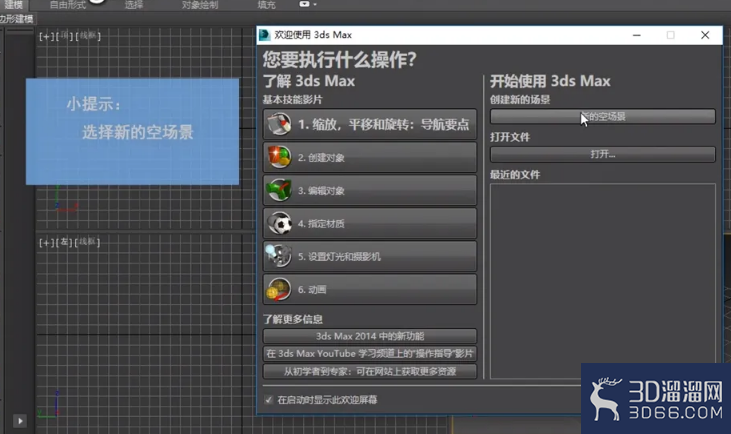Open the ribbon display options dropdown

click(x=308, y=4)
